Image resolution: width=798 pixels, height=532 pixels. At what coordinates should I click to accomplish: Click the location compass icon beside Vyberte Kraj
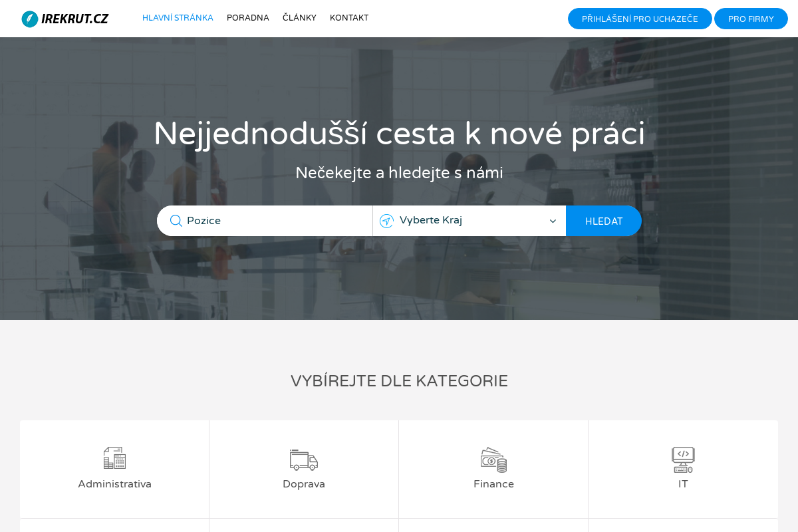(x=386, y=220)
